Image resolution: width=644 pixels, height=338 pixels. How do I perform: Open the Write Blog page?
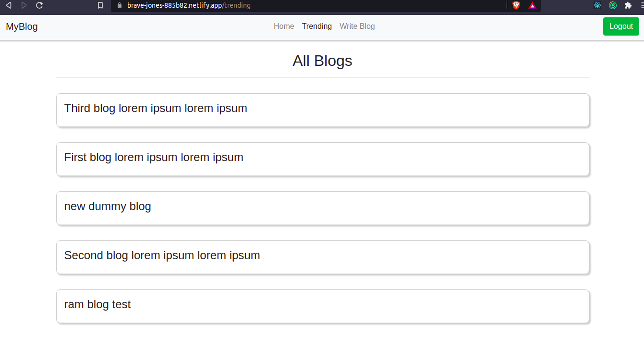357,26
